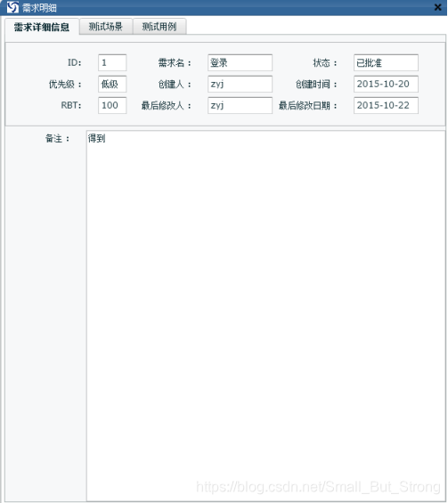Viewport: 448px width, 503px height.
Task: Click the 备注 label
Action: coord(57,139)
